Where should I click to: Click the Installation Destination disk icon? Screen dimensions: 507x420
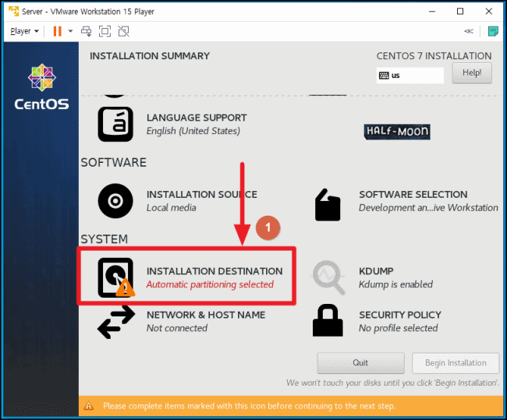116,277
